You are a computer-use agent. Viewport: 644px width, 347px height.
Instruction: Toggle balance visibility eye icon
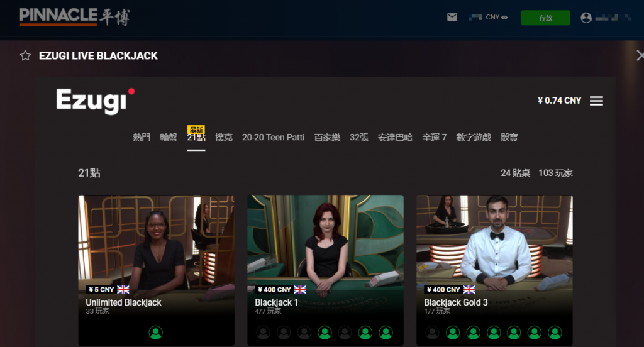504,18
